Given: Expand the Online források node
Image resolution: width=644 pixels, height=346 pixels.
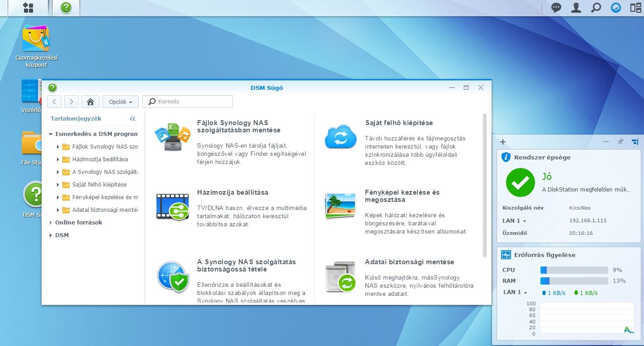Looking at the screenshot, I should [x=51, y=223].
